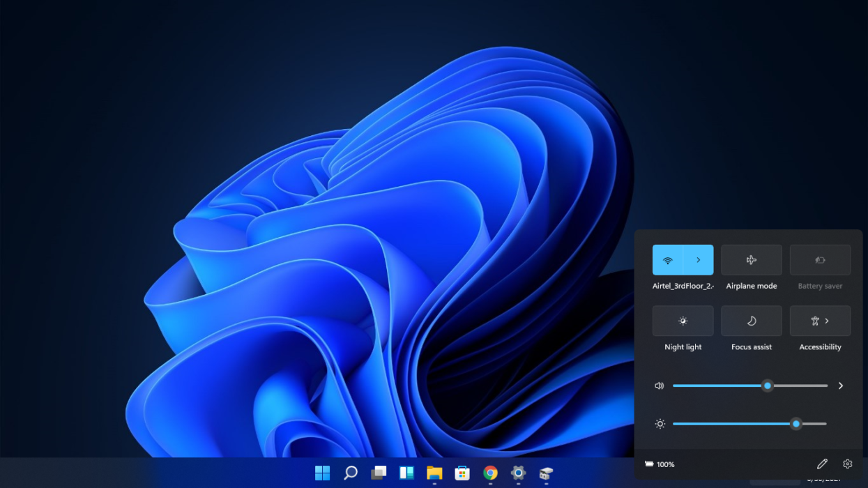Enable Night light
Viewport: 868px width, 488px height.
tap(683, 321)
